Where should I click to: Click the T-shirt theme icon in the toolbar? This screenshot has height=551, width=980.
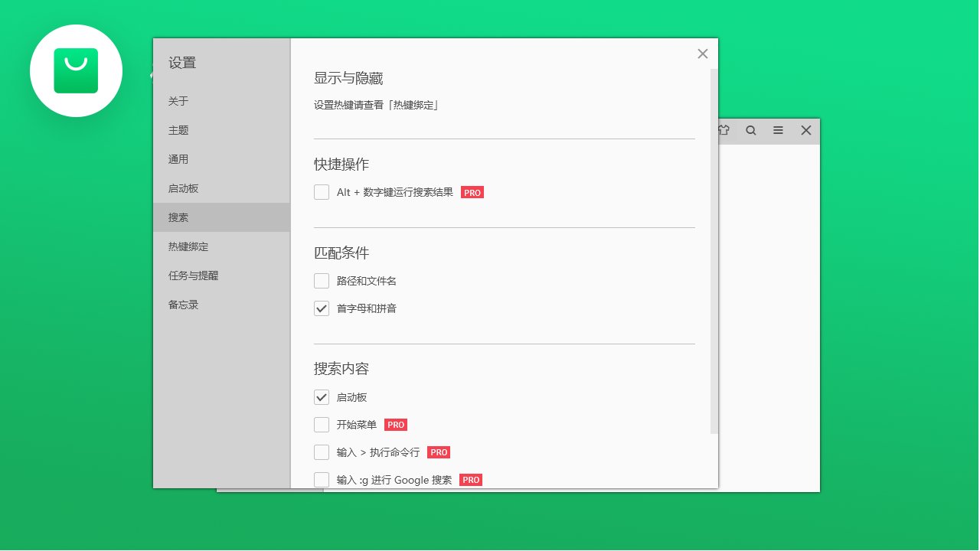point(723,130)
